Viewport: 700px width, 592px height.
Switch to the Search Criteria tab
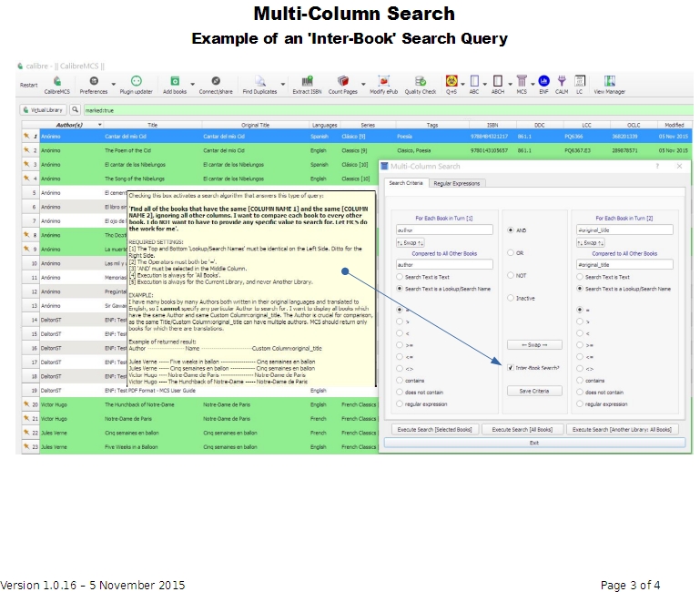(406, 183)
